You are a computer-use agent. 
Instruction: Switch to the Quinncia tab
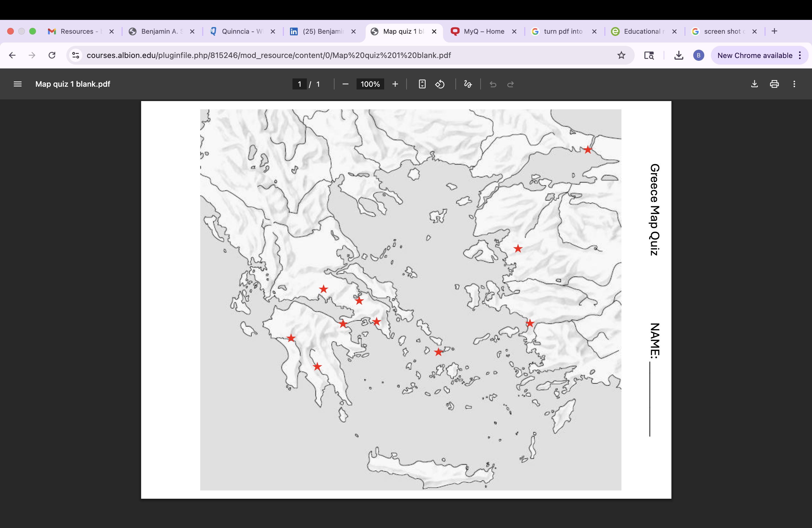[x=242, y=31]
